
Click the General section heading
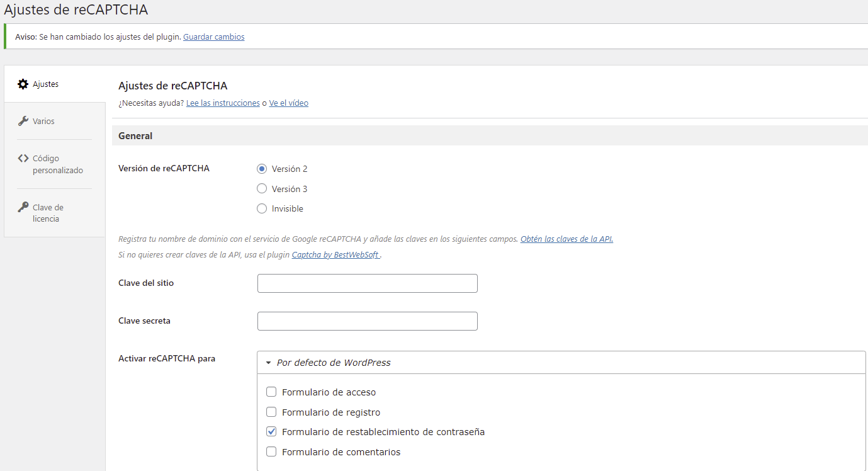click(135, 135)
